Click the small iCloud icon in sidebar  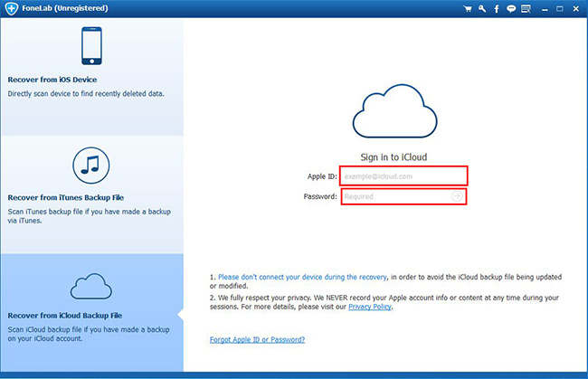[x=91, y=286]
